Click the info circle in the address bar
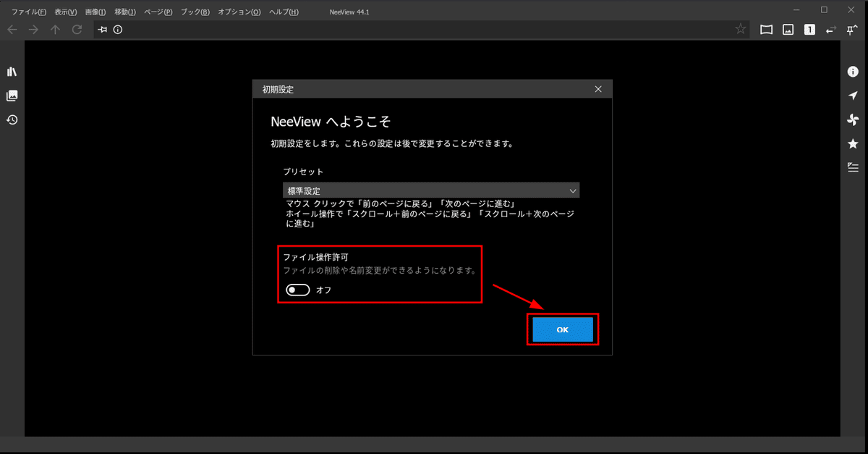This screenshot has height=454, width=868. click(x=118, y=30)
